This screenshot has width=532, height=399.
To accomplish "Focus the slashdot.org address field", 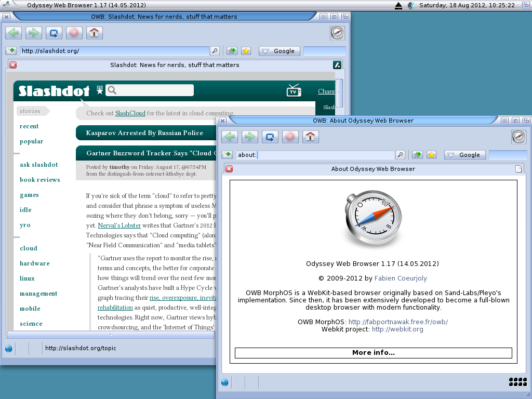I will (x=115, y=51).
